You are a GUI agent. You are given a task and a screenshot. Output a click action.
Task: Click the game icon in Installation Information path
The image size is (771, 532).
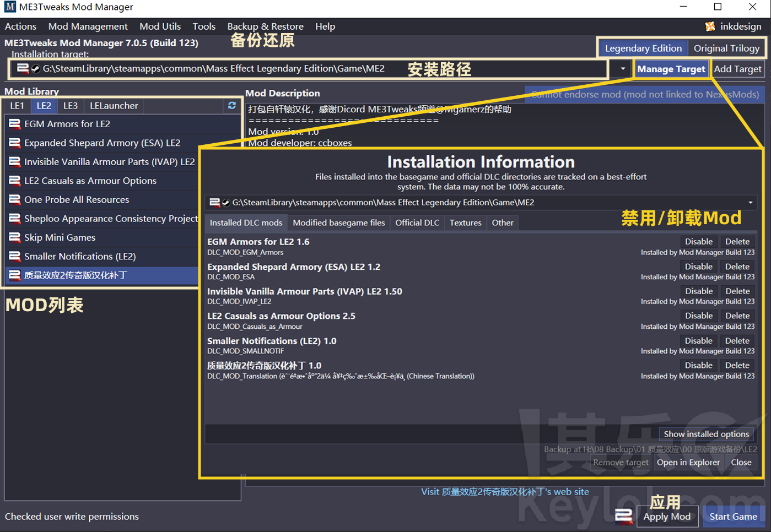(x=215, y=203)
